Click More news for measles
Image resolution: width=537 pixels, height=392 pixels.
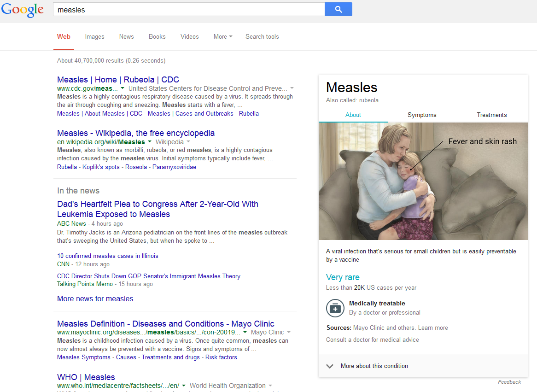pos(95,299)
